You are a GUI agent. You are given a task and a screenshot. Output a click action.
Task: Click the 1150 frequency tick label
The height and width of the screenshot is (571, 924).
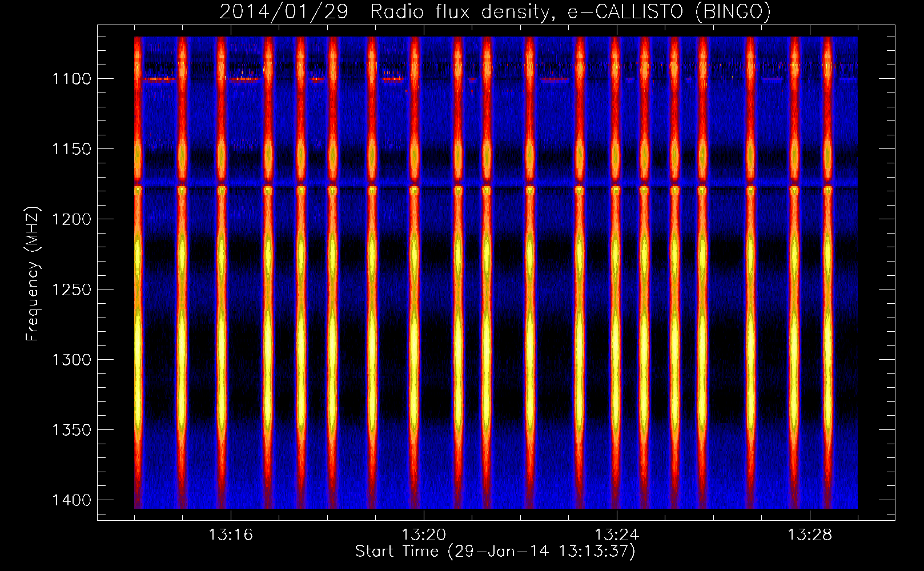[x=72, y=149]
